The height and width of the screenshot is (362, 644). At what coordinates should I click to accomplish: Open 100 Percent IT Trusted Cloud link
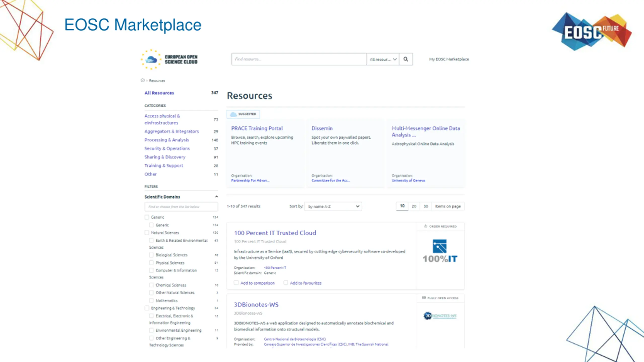coord(275,233)
